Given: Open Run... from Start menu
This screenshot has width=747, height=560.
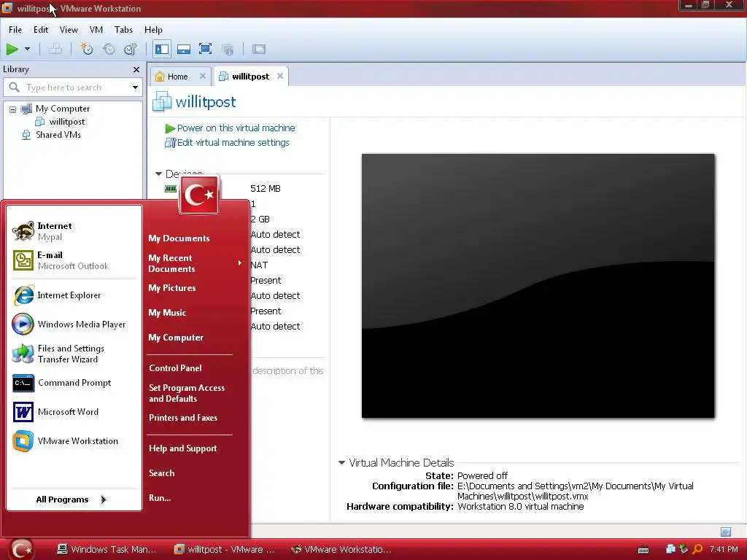Looking at the screenshot, I should (160, 498).
